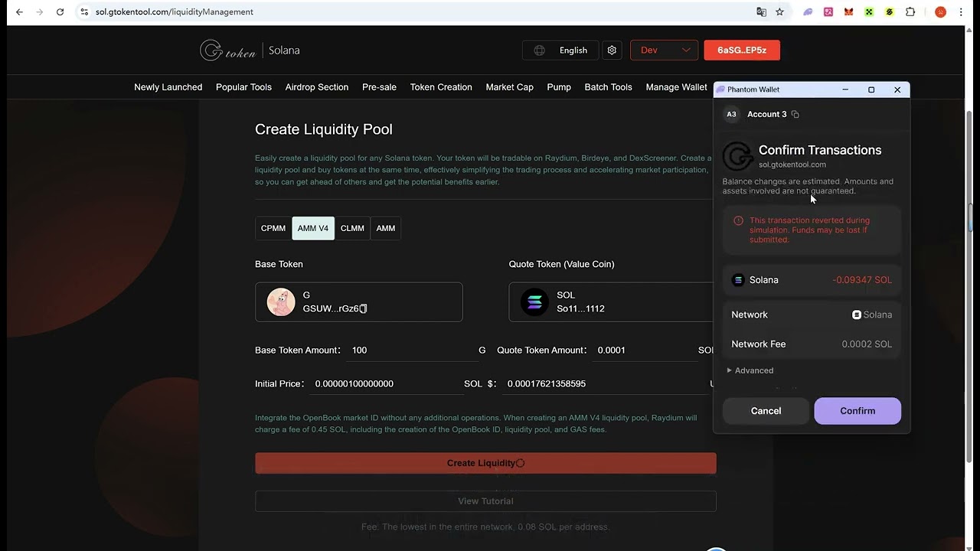The width and height of the screenshot is (980, 551).
Task: Edit the Initial Price SOL field
Action: coord(387,383)
